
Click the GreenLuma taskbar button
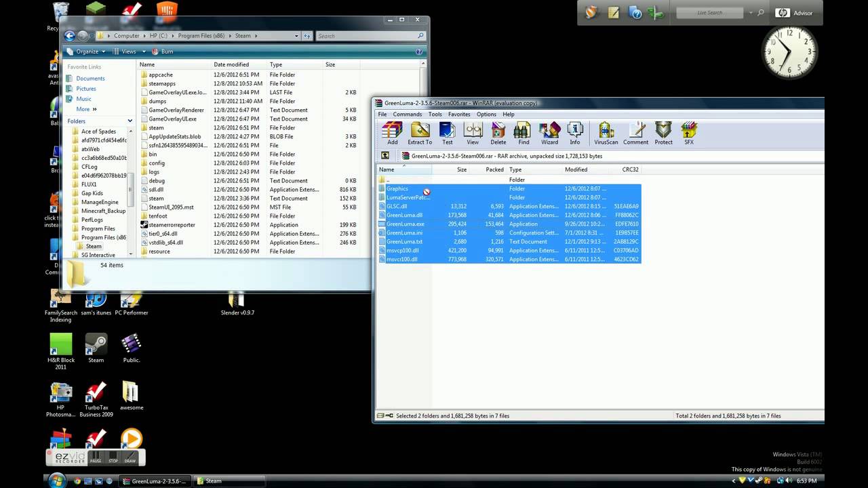[155, 481]
